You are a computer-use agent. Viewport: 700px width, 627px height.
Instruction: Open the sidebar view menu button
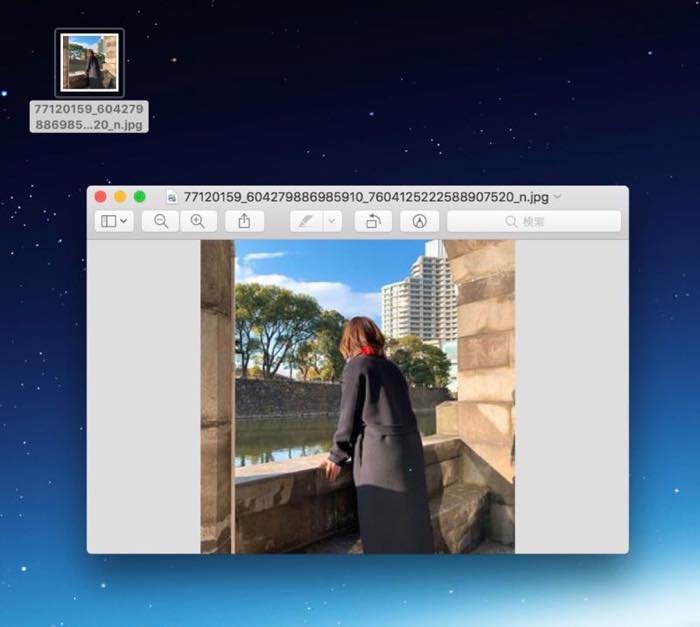[x=114, y=221]
